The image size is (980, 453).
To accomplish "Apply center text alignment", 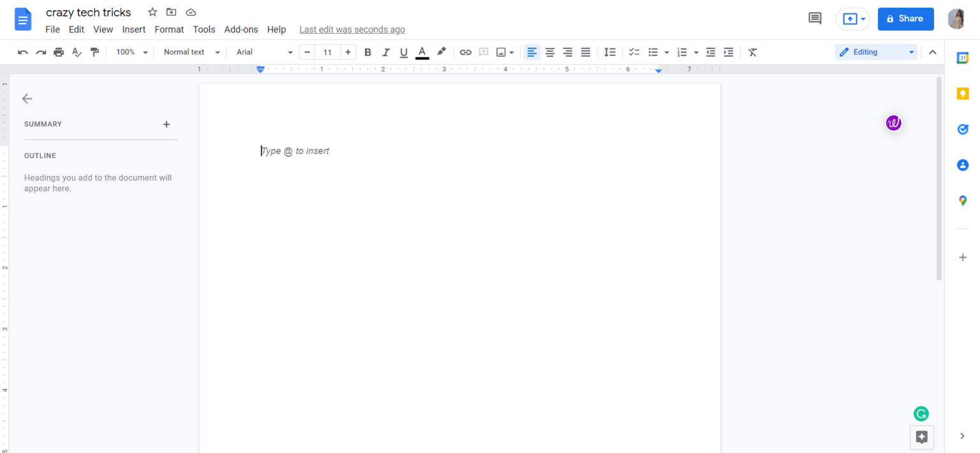I will pyautogui.click(x=549, y=52).
